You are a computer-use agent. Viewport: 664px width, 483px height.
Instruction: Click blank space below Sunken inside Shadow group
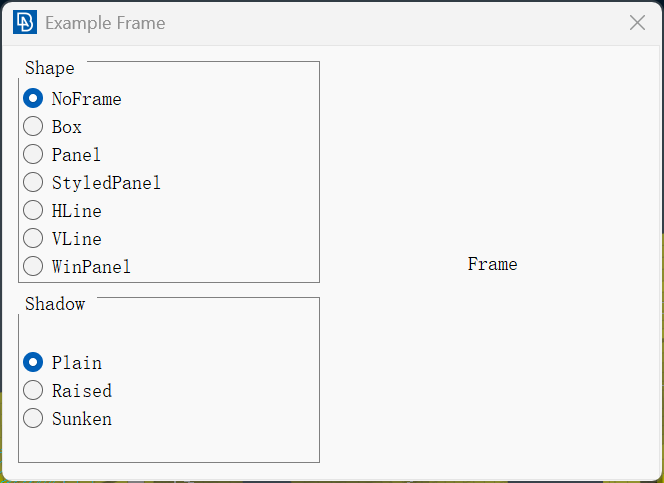pos(169,445)
